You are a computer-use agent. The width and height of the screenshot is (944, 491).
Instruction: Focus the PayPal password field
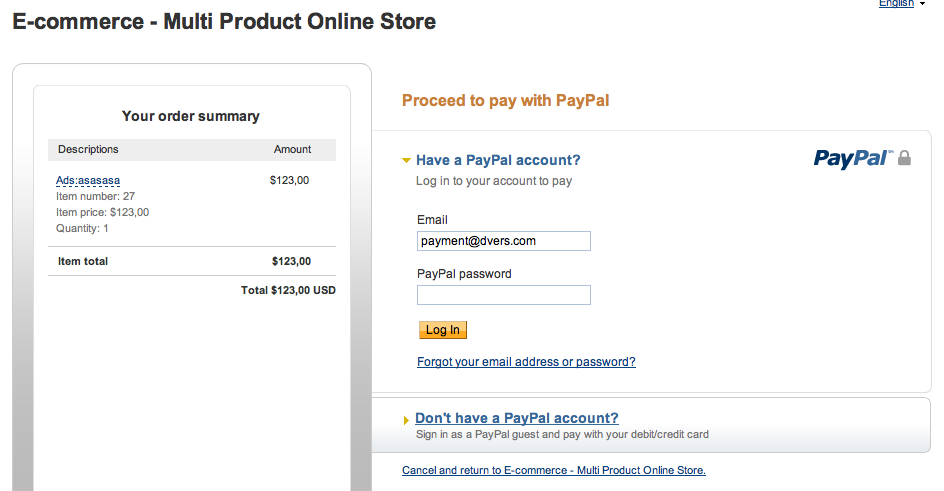(x=503, y=295)
